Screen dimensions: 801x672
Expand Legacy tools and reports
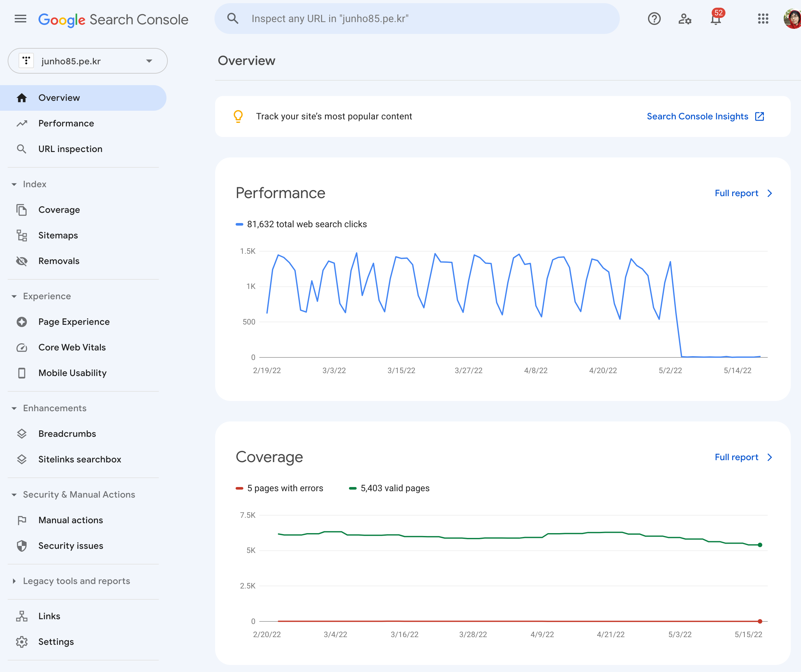point(14,581)
